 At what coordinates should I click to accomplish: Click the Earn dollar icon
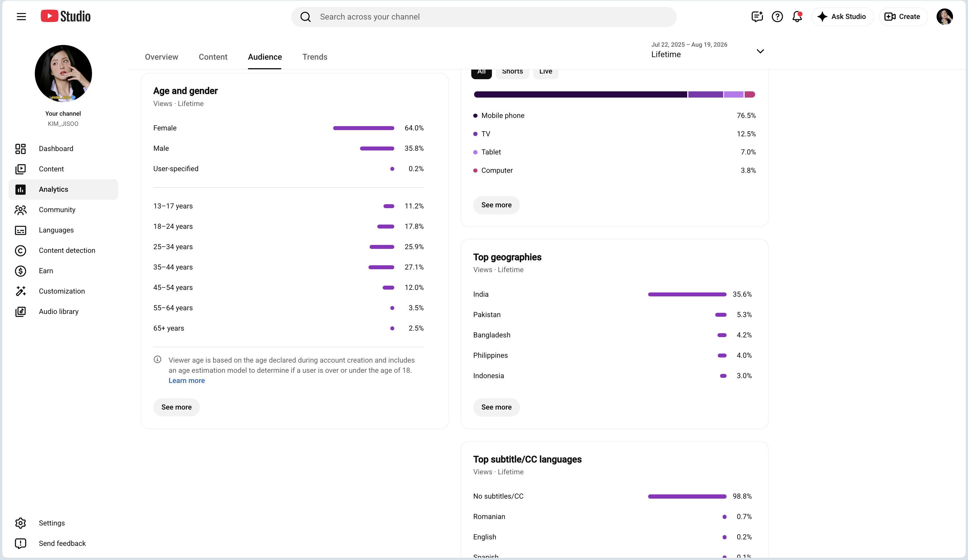20,271
